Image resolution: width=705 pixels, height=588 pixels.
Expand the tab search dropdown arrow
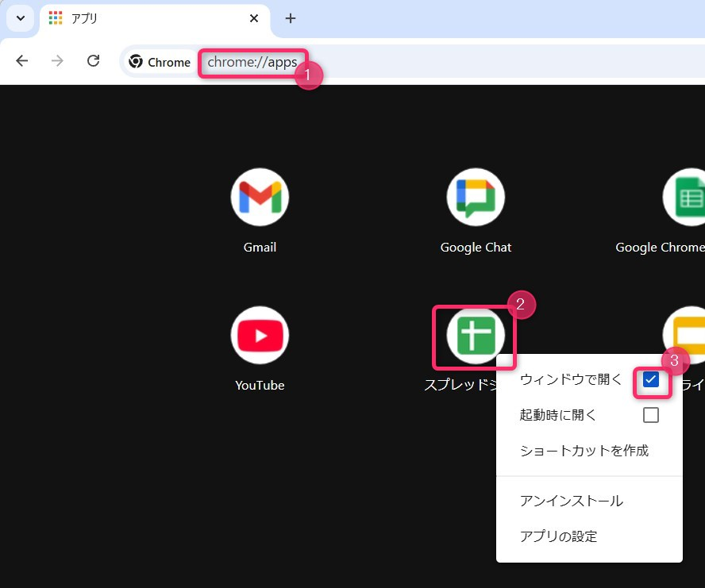pyautogui.click(x=21, y=18)
